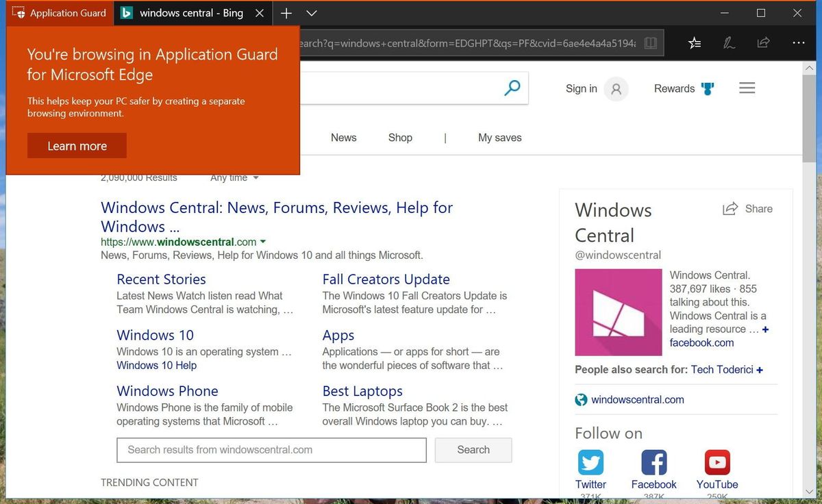The height and width of the screenshot is (504, 822).
Task: Click the Bing search magnifier
Action: 512,88
